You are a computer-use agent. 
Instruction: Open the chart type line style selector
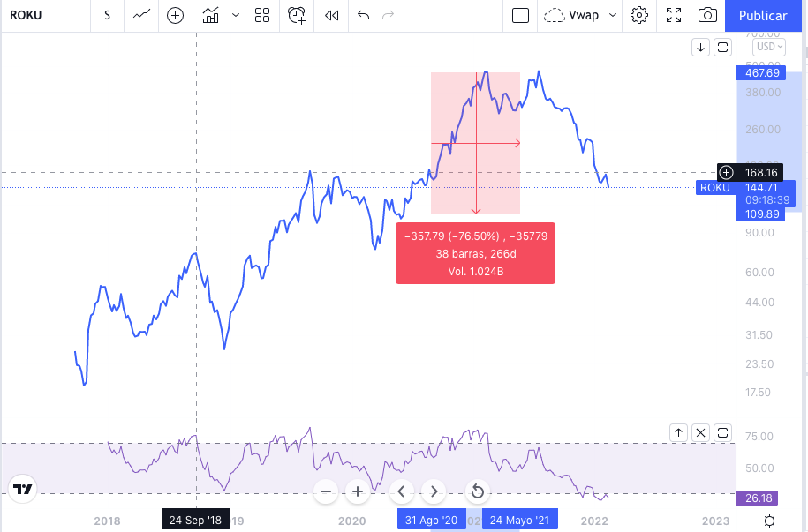[x=141, y=15]
